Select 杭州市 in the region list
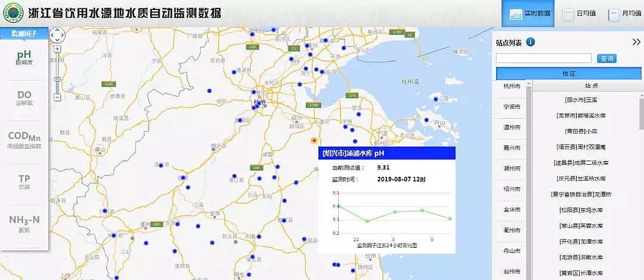The image size is (644, 280). [x=512, y=87]
